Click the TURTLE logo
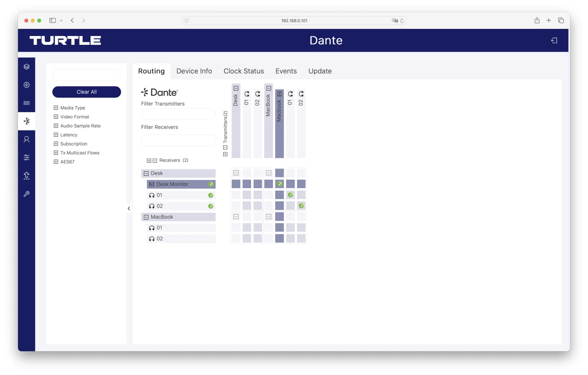Viewport: 588px width, 375px height. click(x=65, y=41)
